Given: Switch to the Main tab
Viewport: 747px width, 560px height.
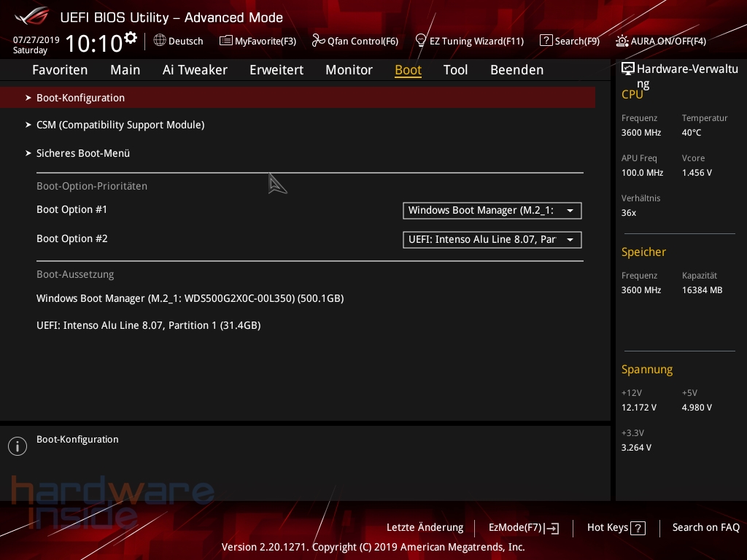Looking at the screenshot, I should click(125, 70).
